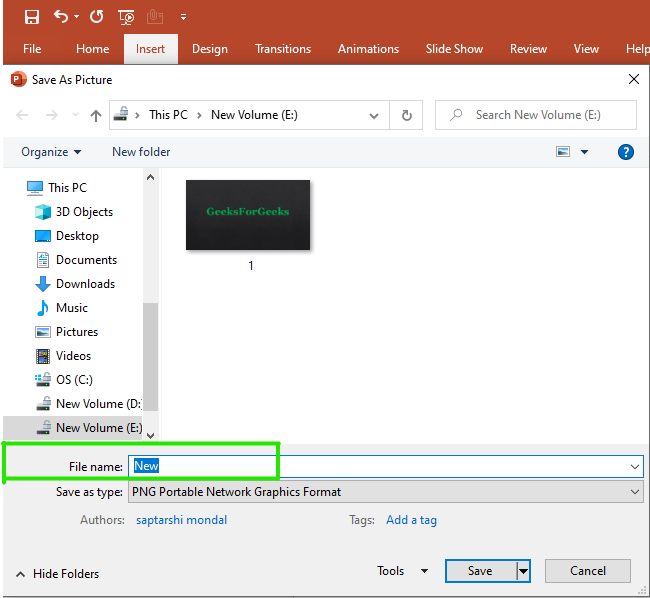Go to the Transitions tab
Viewport: 650px width, 598px height.
coord(283,49)
